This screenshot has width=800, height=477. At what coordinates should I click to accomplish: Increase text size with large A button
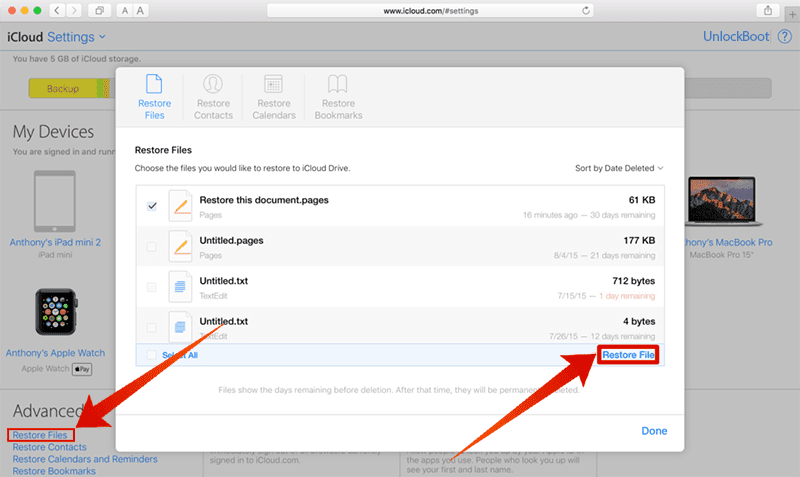pos(140,10)
